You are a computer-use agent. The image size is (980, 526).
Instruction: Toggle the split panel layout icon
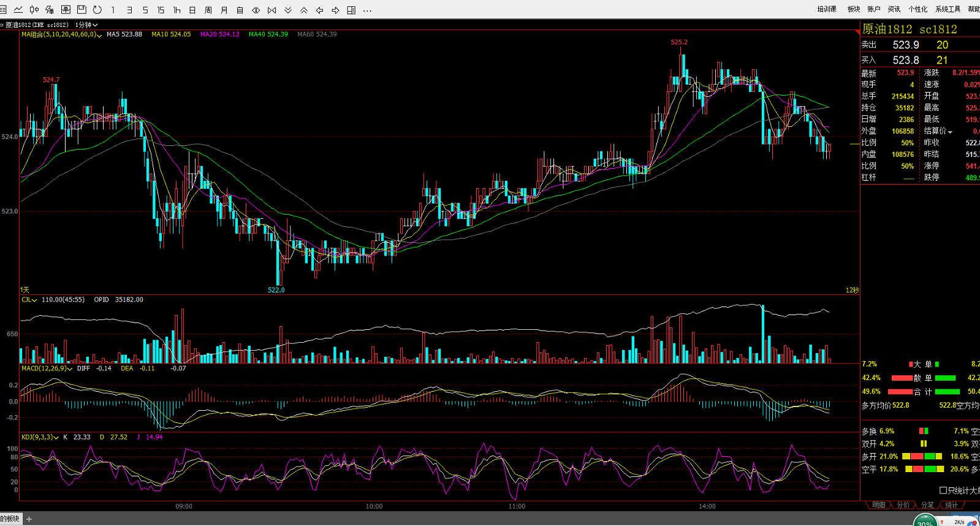coord(351,10)
